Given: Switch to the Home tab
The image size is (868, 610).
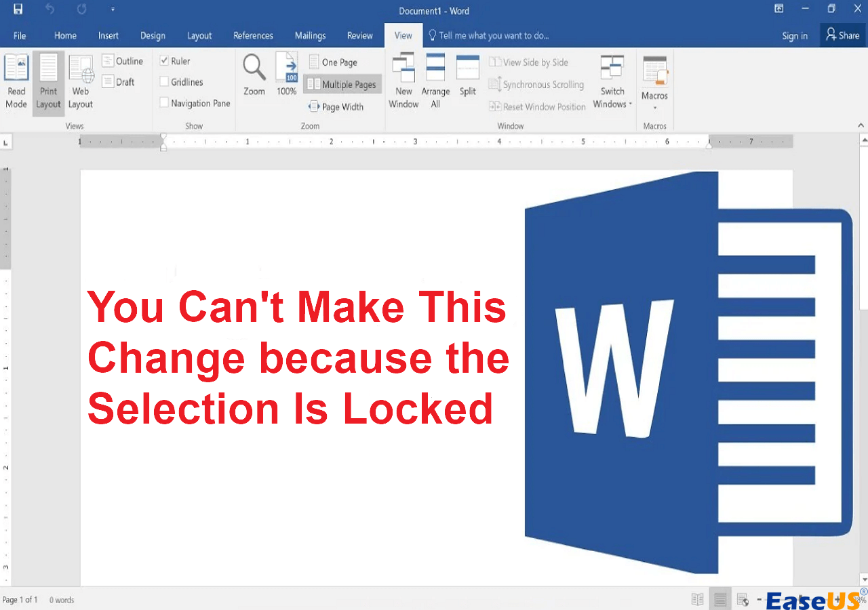Looking at the screenshot, I should (65, 35).
